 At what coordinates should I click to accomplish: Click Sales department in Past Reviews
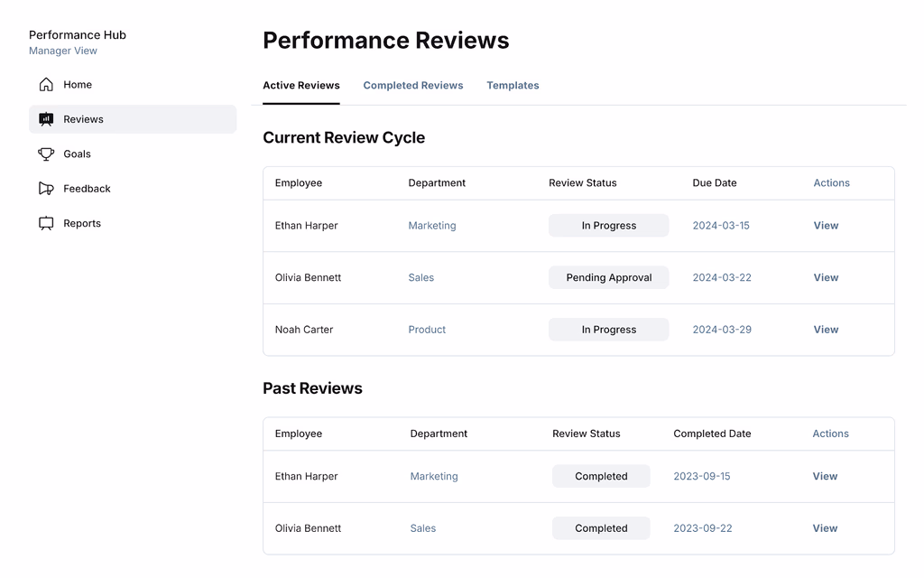coord(422,527)
